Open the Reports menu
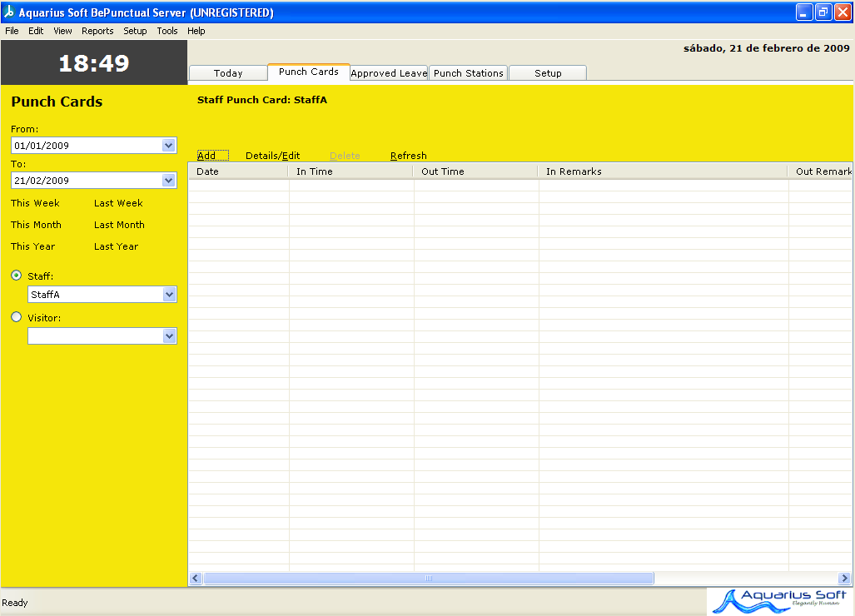This screenshot has width=855, height=616. [97, 31]
